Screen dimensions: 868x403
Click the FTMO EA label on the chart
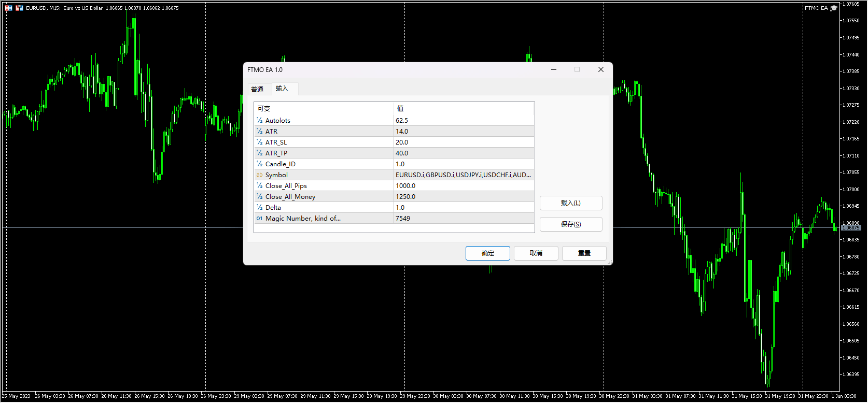pyautogui.click(x=816, y=8)
